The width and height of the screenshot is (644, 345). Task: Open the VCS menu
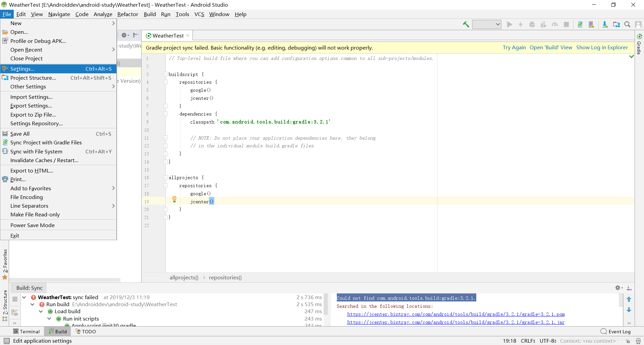pos(199,14)
